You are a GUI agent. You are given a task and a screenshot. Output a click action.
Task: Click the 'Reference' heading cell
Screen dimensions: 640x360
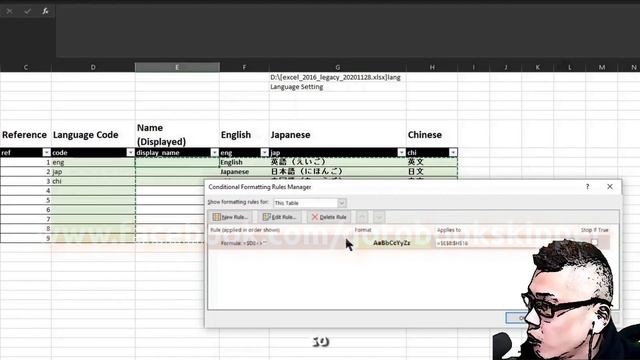pyautogui.click(x=26, y=135)
